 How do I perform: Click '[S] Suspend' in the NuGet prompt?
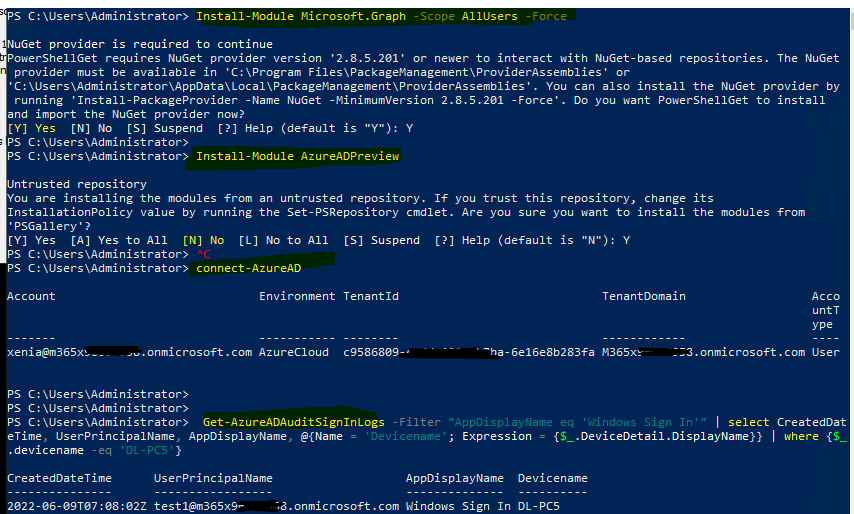[164, 128]
